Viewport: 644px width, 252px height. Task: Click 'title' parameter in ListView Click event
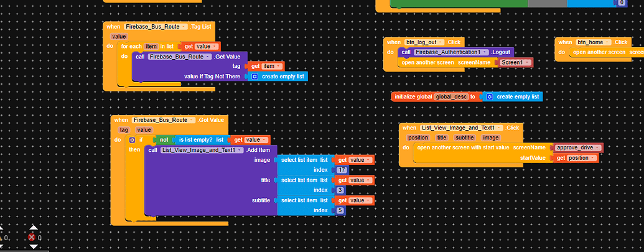[x=442, y=138]
